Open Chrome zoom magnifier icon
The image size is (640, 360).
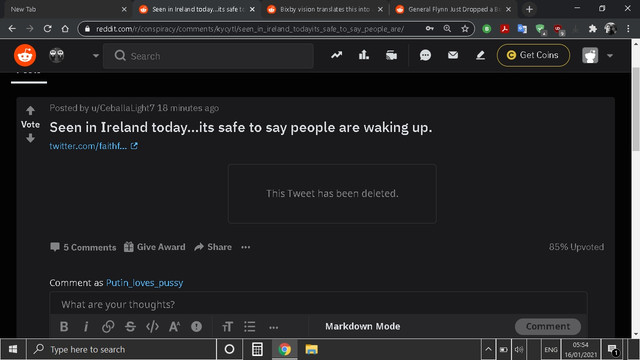(x=447, y=29)
